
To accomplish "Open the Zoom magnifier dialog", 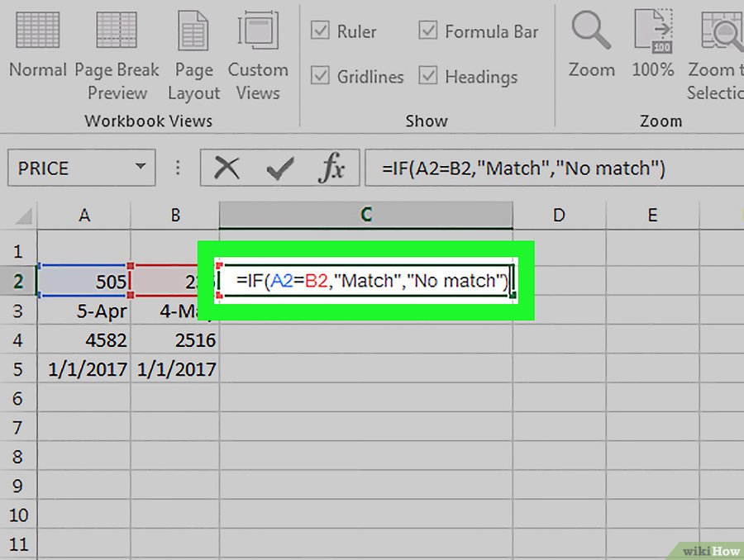I will point(591,48).
